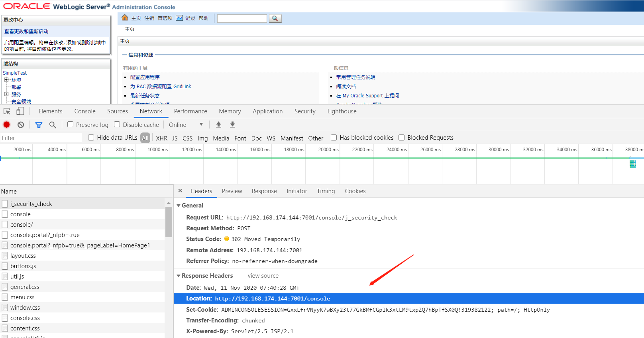
Task: Close the request details panel
Action: [x=180, y=191]
